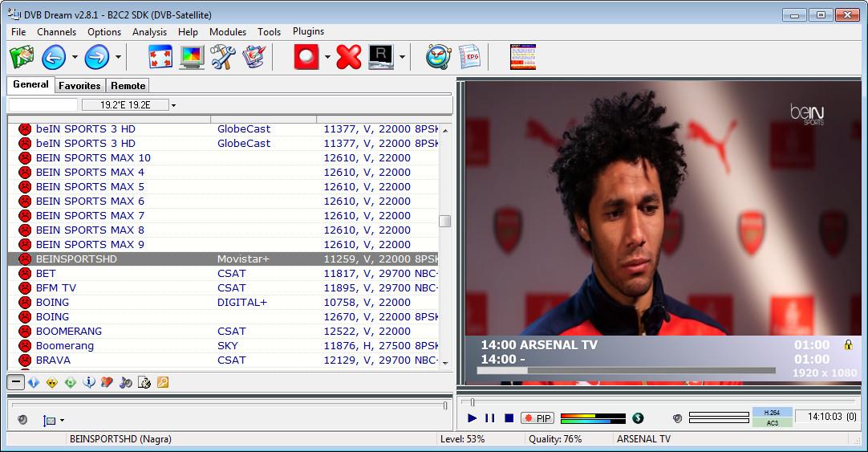868x452 pixels.
Task: Switch to the General tab
Action: point(31,85)
